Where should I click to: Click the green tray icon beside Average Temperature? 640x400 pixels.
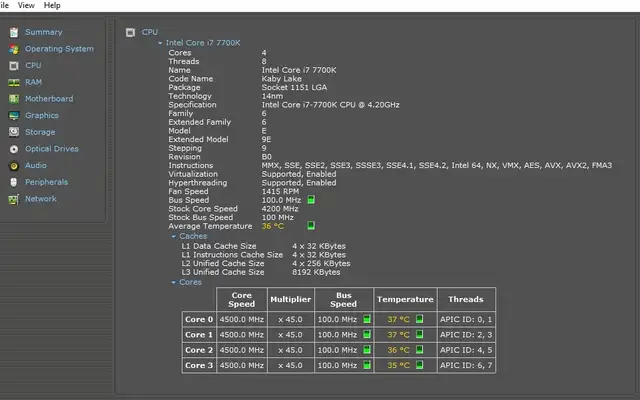311,226
